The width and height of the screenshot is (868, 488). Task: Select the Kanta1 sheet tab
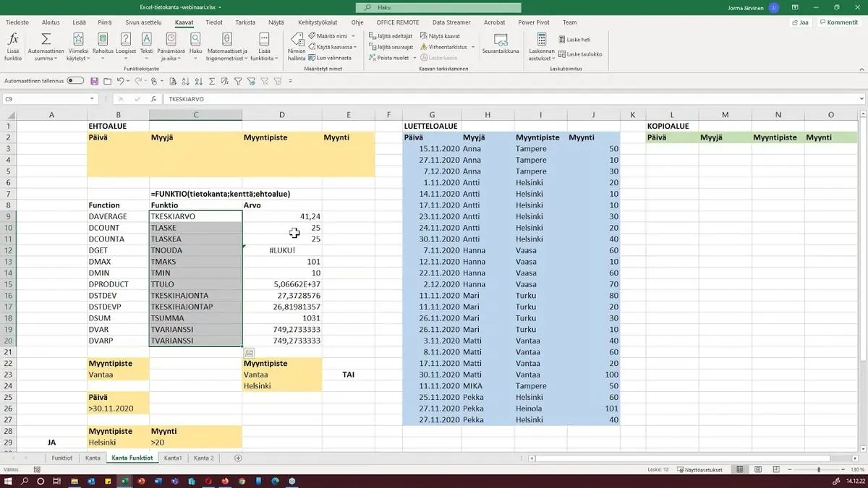pos(174,458)
